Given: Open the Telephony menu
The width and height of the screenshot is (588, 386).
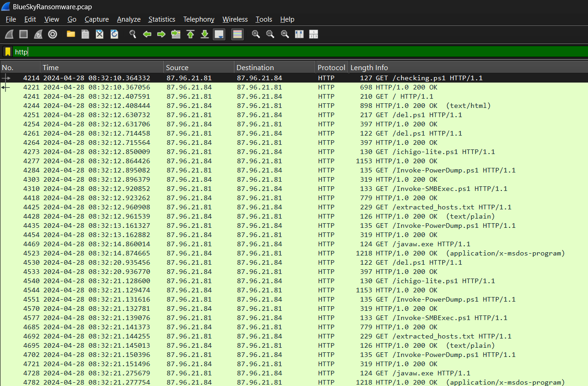Looking at the screenshot, I should click(x=199, y=19).
